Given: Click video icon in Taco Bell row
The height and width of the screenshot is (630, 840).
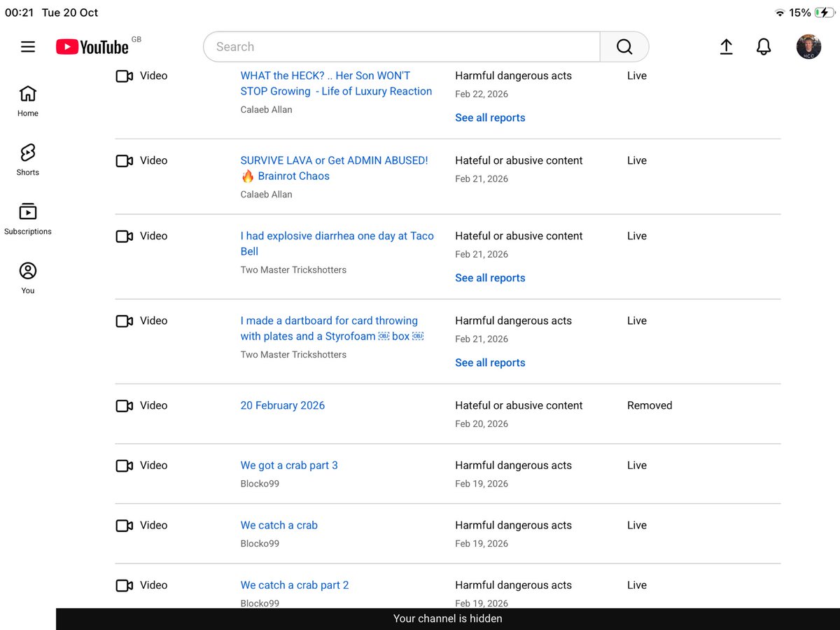Looking at the screenshot, I should click(125, 237).
